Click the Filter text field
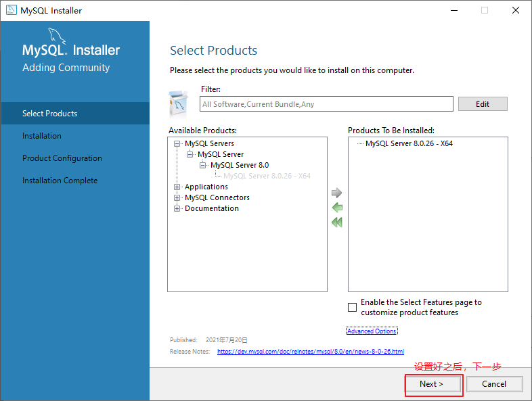Viewport: 532px width, 401px height. coord(326,103)
